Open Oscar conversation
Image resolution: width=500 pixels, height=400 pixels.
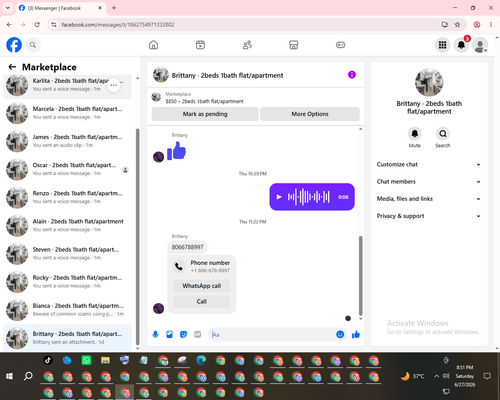pos(67,169)
